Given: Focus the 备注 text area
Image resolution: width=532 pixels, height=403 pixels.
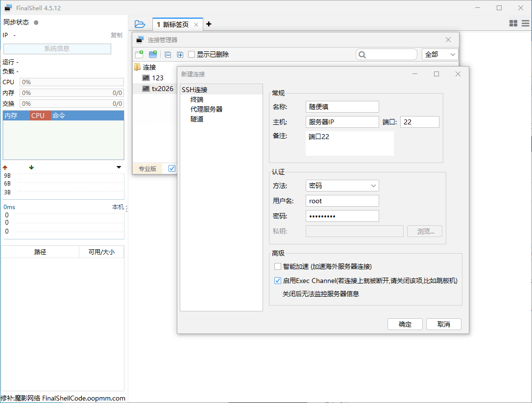Looking at the screenshot, I should point(349,143).
